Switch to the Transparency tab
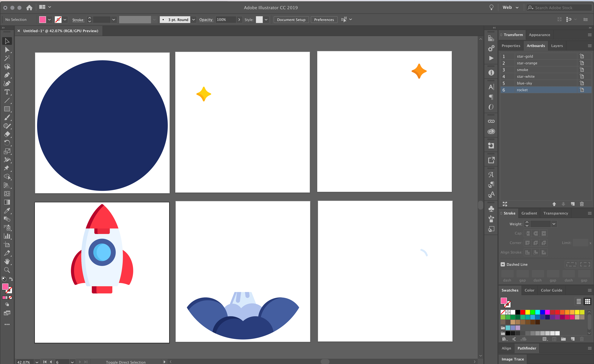Image resolution: width=594 pixels, height=364 pixels. coord(556,213)
